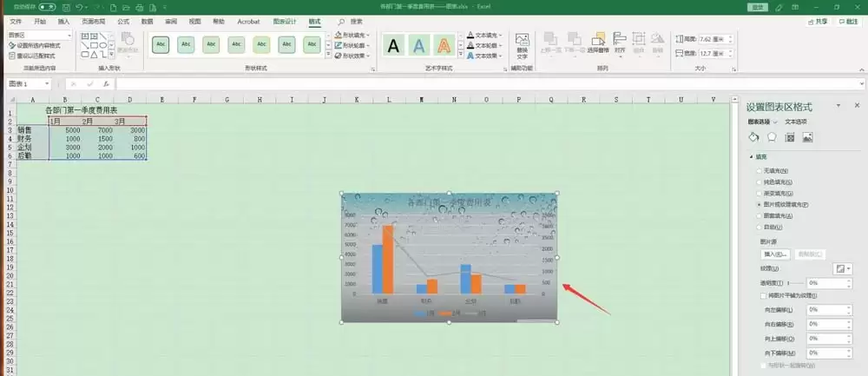
Task: Click the Effects pentagon icon in the pane
Action: click(772, 137)
